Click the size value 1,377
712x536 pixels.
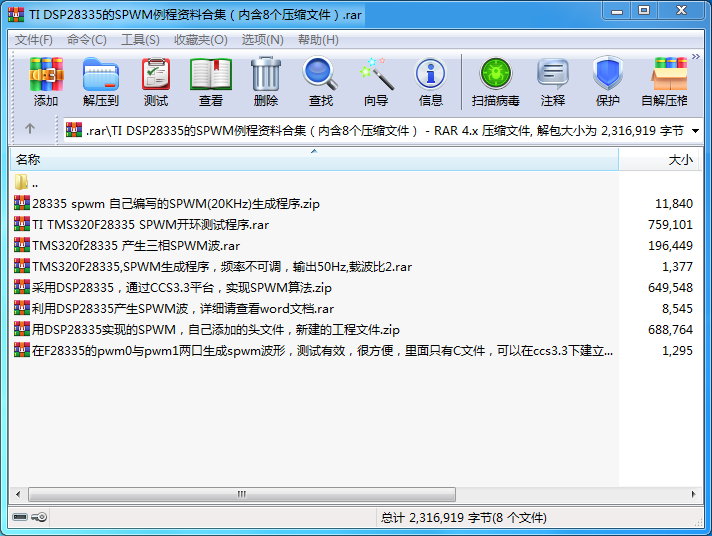pos(677,267)
